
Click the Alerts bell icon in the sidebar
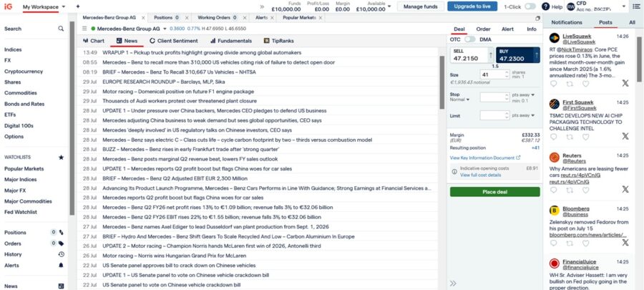(x=62, y=266)
